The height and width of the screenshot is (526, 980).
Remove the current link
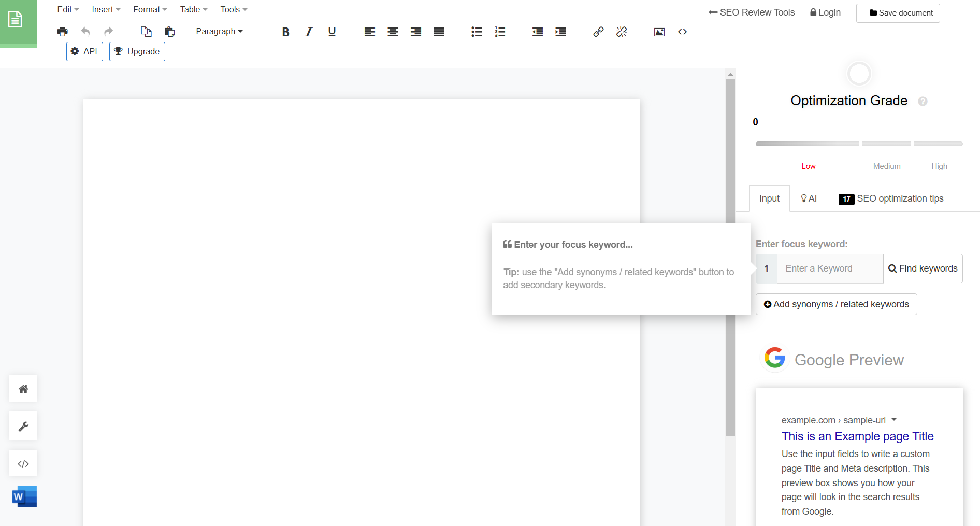tap(621, 32)
